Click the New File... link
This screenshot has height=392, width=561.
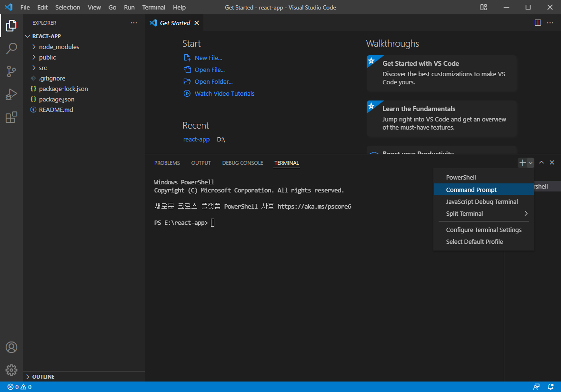[x=208, y=58]
